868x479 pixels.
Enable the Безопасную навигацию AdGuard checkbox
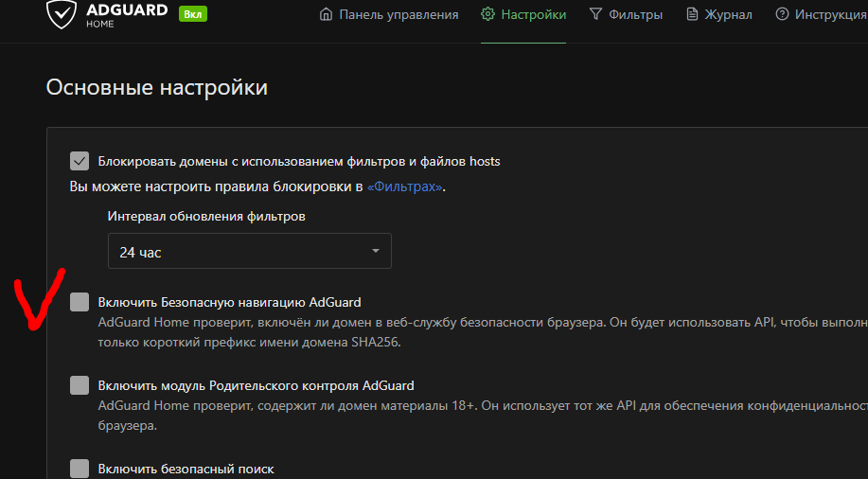click(x=80, y=302)
